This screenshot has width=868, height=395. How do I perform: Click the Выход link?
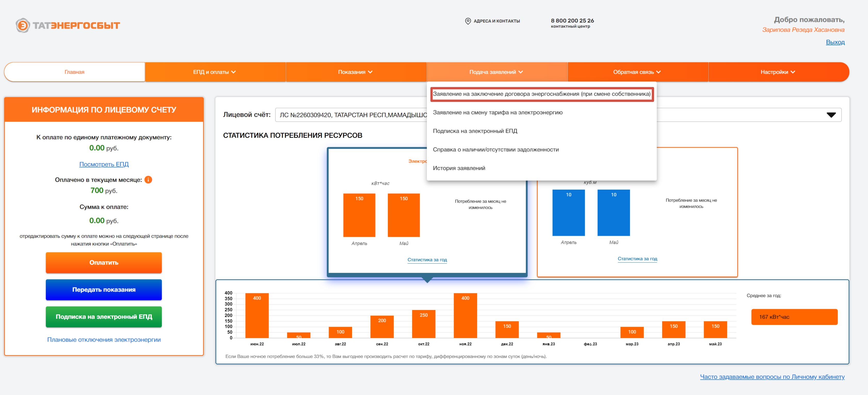(835, 42)
